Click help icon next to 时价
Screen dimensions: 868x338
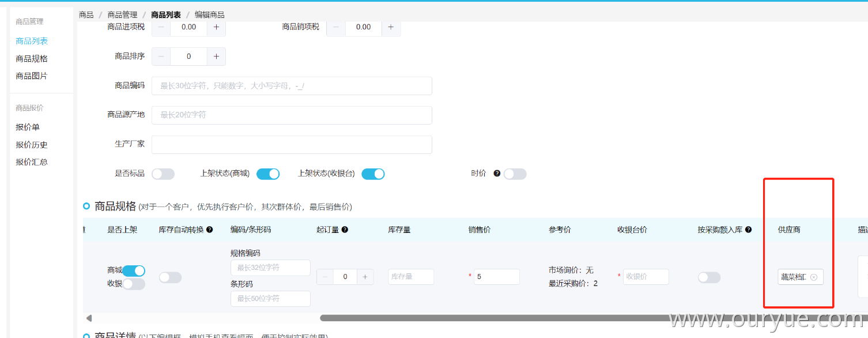[x=497, y=174]
